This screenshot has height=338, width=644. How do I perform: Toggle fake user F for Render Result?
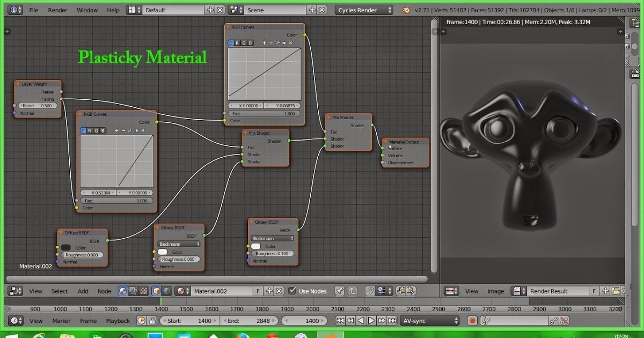tap(594, 291)
